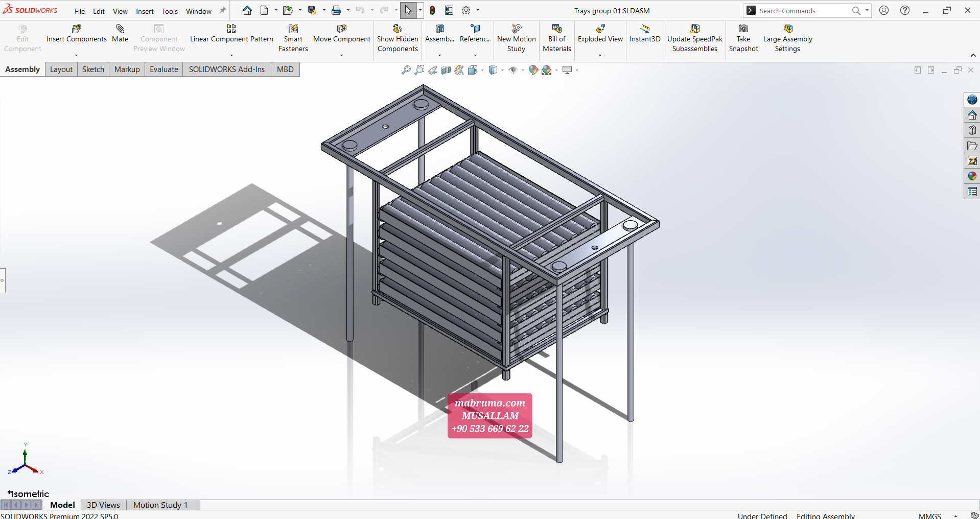
Task: Open Options gear icon
Action: (466, 10)
